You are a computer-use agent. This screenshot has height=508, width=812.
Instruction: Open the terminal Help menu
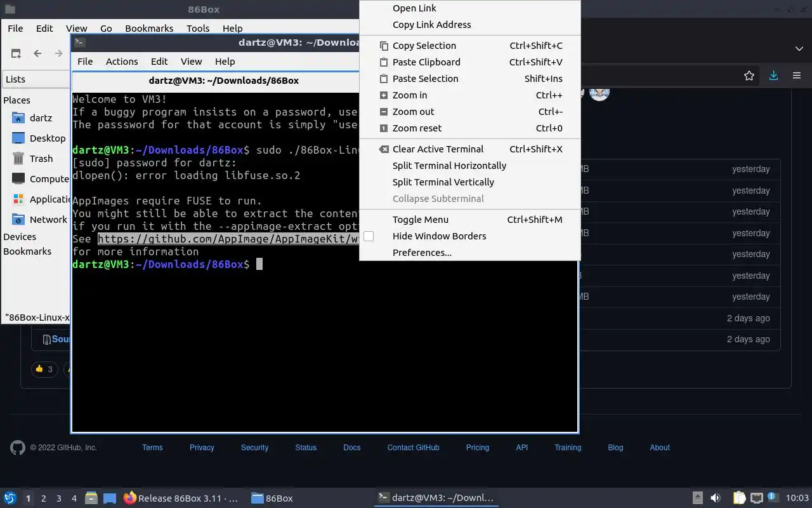pos(225,62)
